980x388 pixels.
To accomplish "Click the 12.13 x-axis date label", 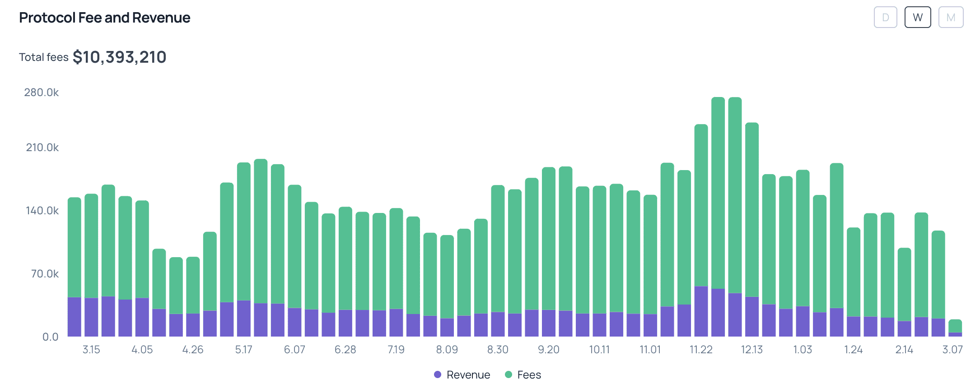I will (751, 350).
